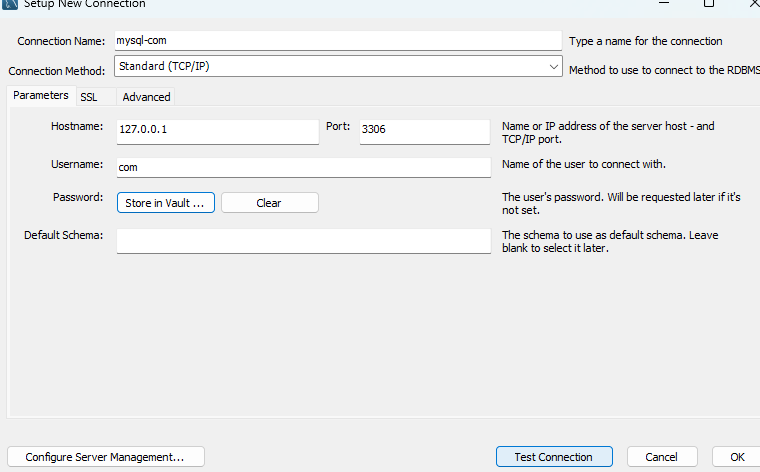Viewport: 760px width, 472px height.
Task: Click the Connection Name label
Action: [x=61, y=41]
